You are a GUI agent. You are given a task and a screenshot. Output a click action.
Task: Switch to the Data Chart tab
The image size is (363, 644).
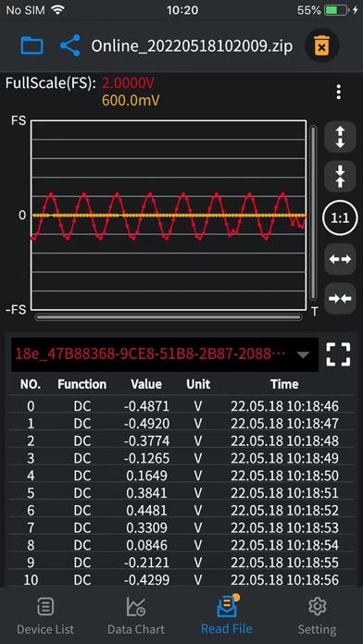[136, 616]
